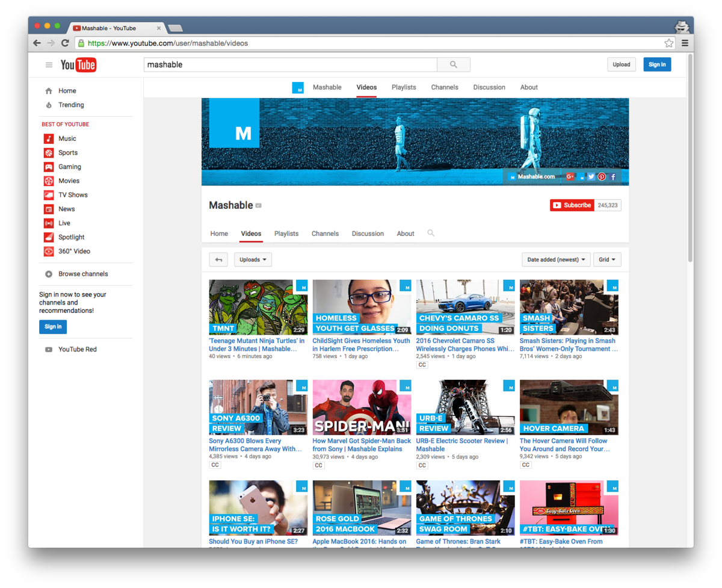
Task: Open Chevy's Camaro SS thumbnail
Action: (x=465, y=307)
